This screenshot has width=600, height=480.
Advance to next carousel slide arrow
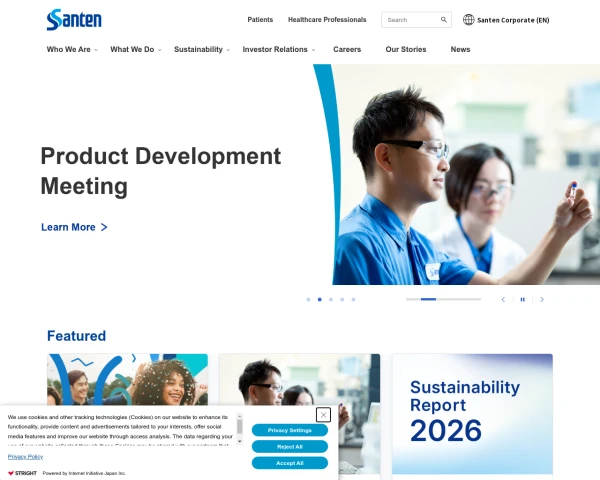(x=542, y=299)
